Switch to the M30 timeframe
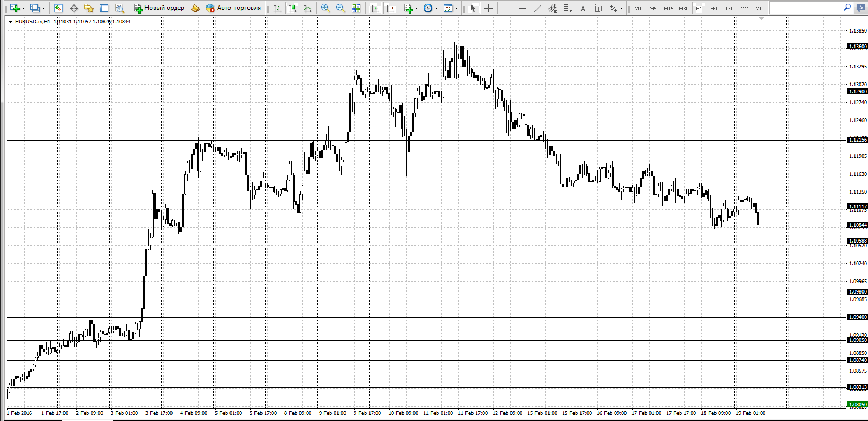868x421 pixels. (684, 8)
